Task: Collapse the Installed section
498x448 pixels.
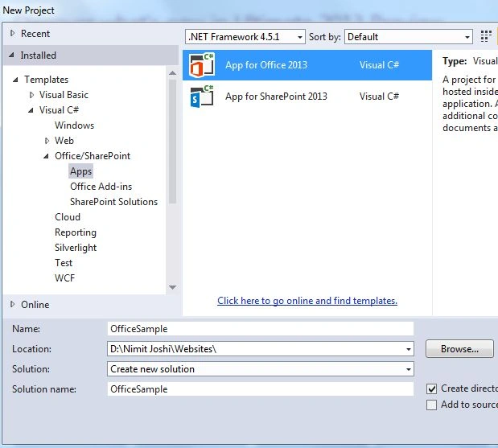Action: coord(12,55)
